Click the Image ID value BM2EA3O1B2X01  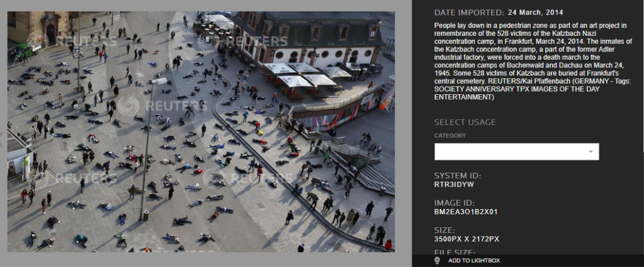click(x=466, y=212)
